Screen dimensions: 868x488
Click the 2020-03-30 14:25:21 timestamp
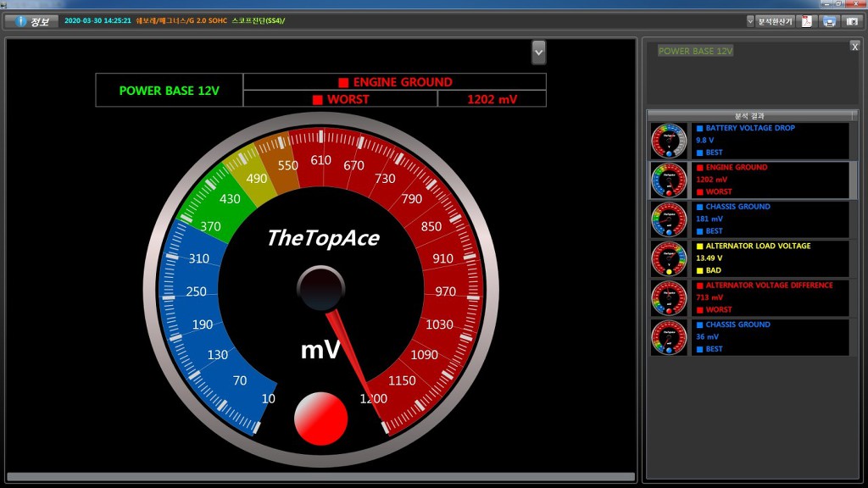click(97, 20)
